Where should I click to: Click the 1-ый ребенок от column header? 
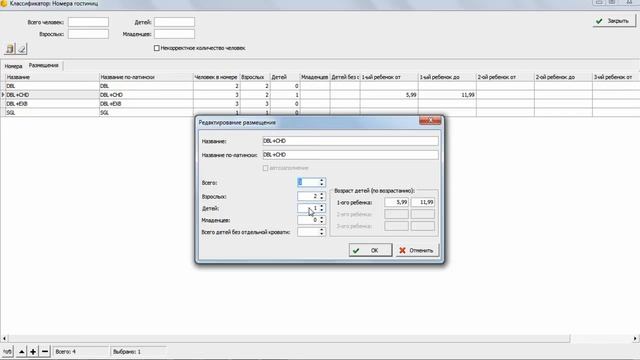point(389,77)
